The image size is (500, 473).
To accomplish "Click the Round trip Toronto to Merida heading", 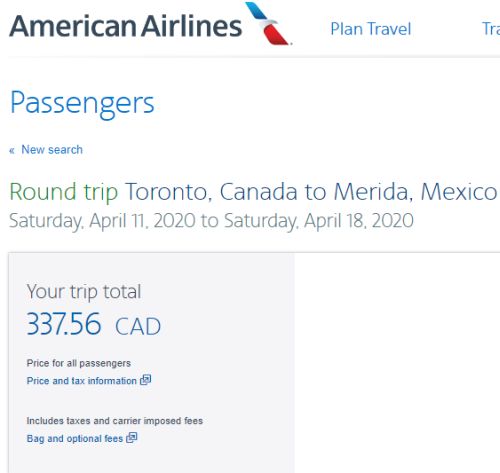I will 253,192.
